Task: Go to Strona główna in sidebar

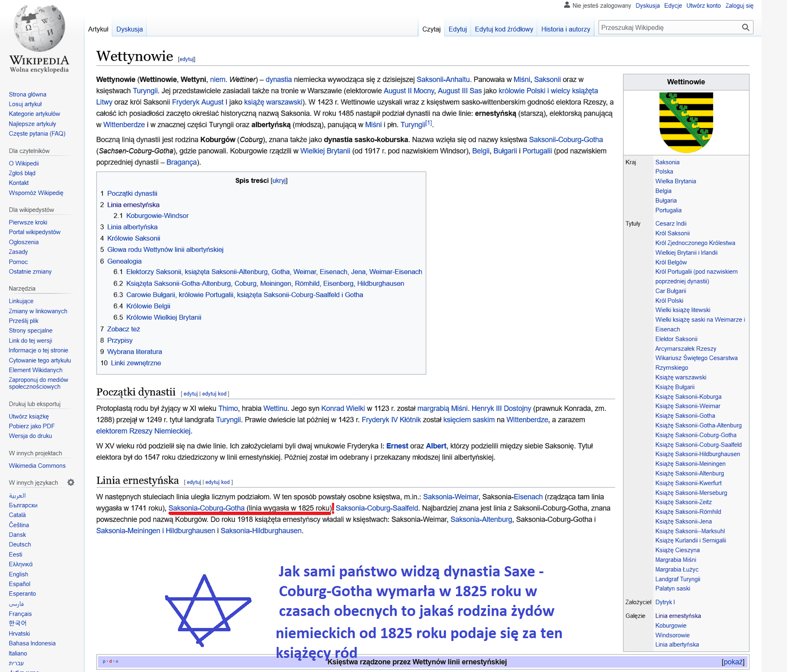Action: [28, 95]
